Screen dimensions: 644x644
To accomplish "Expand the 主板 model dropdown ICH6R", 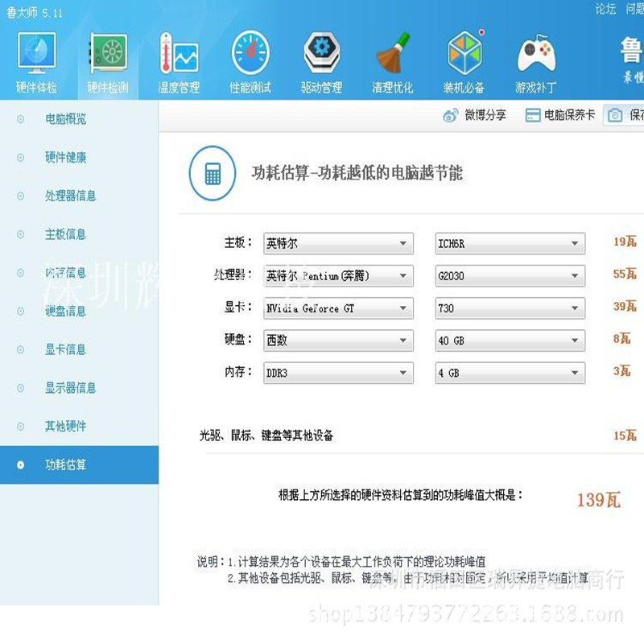I will (510, 244).
